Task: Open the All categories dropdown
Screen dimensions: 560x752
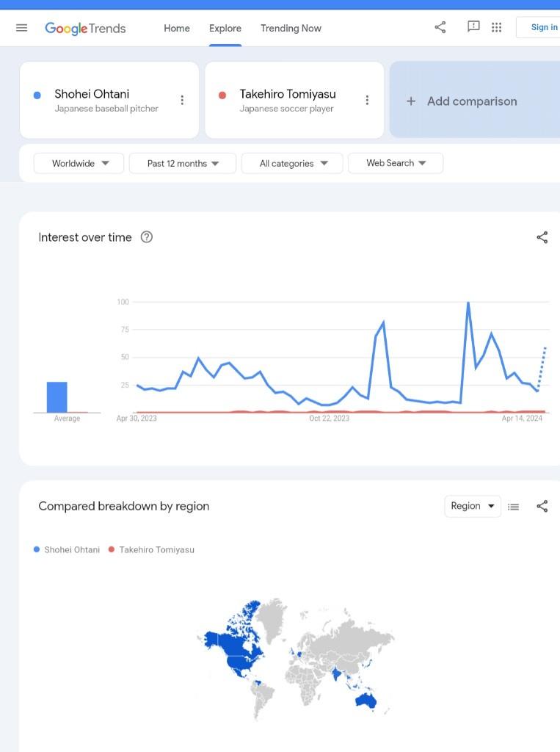Action: pos(292,163)
